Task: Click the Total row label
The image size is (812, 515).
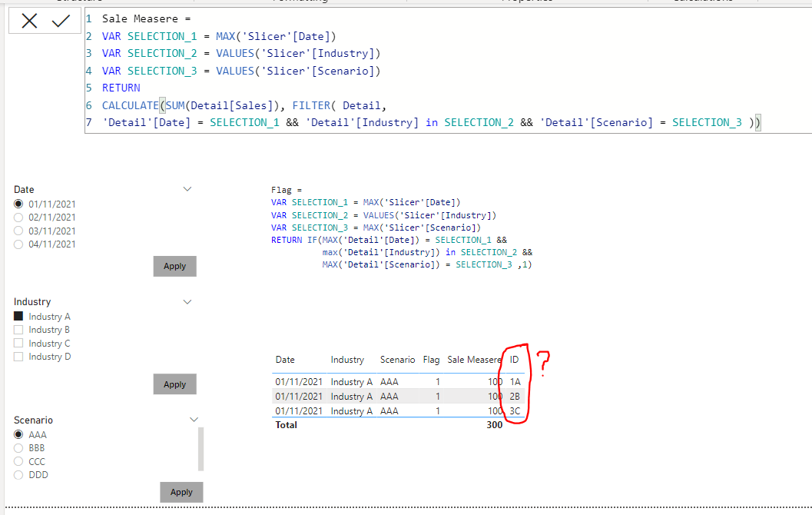Action: (x=287, y=425)
